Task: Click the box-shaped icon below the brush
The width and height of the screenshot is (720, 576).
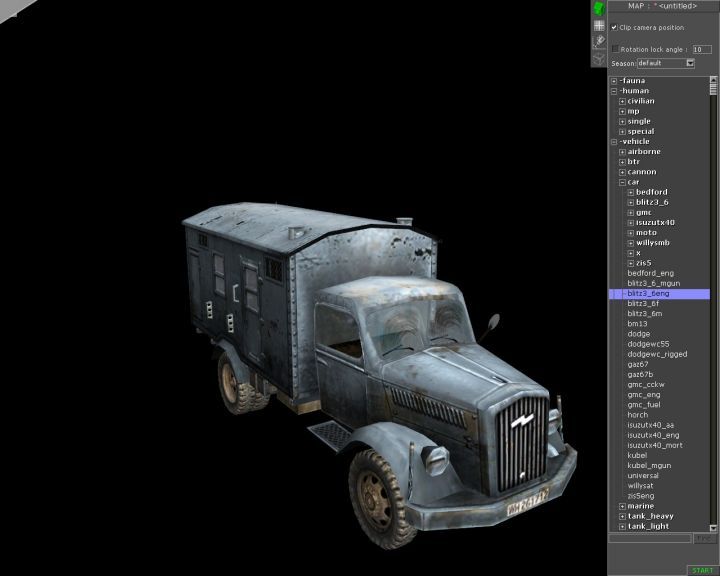Action: point(599,58)
